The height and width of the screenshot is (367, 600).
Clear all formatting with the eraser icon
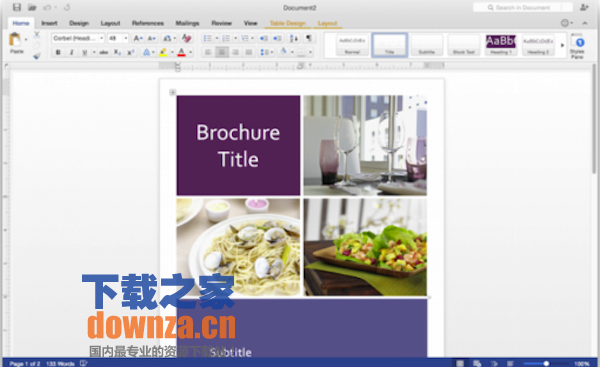[x=187, y=38]
